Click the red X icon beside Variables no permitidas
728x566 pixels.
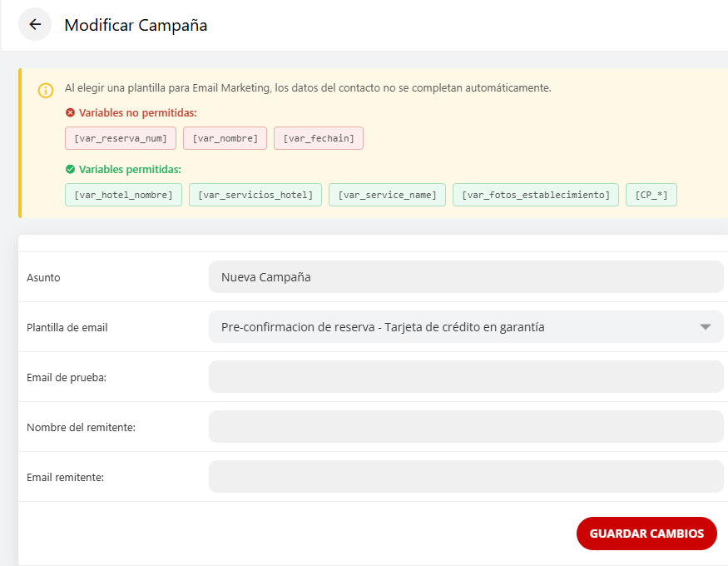pyautogui.click(x=70, y=112)
